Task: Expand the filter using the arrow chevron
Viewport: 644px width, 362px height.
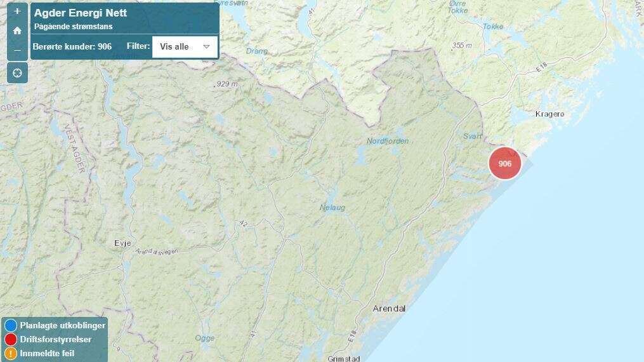Action: pos(207,47)
